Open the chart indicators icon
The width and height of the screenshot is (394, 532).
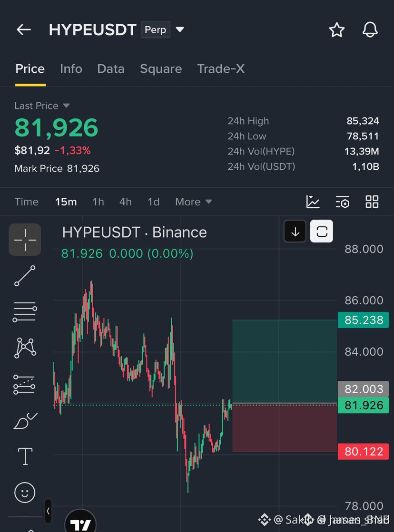[x=313, y=202]
